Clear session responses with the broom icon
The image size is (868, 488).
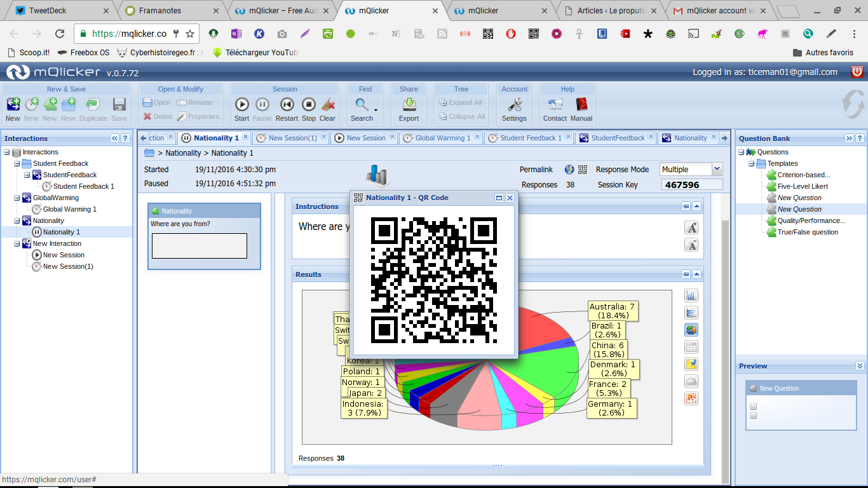pyautogui.click(x=328, y=105)
